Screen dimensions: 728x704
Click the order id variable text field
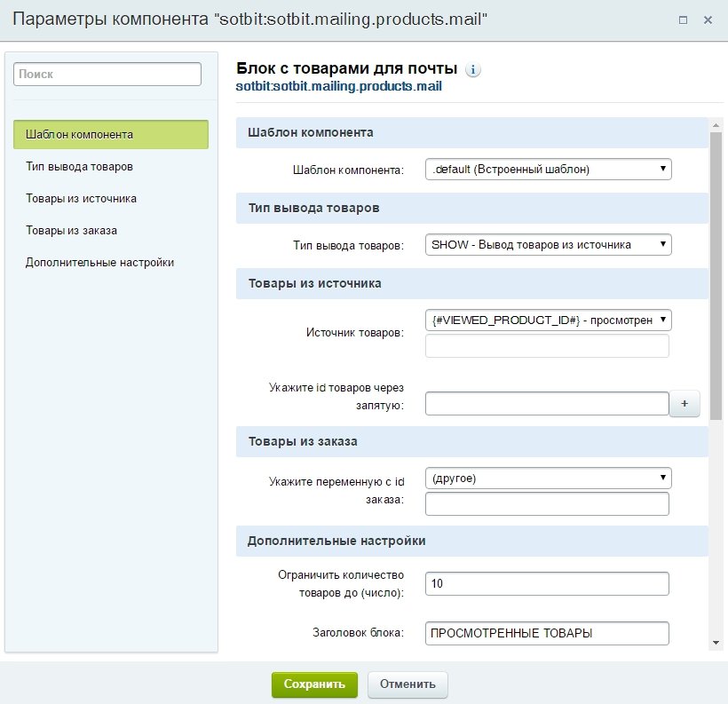[x=547, y=504]
